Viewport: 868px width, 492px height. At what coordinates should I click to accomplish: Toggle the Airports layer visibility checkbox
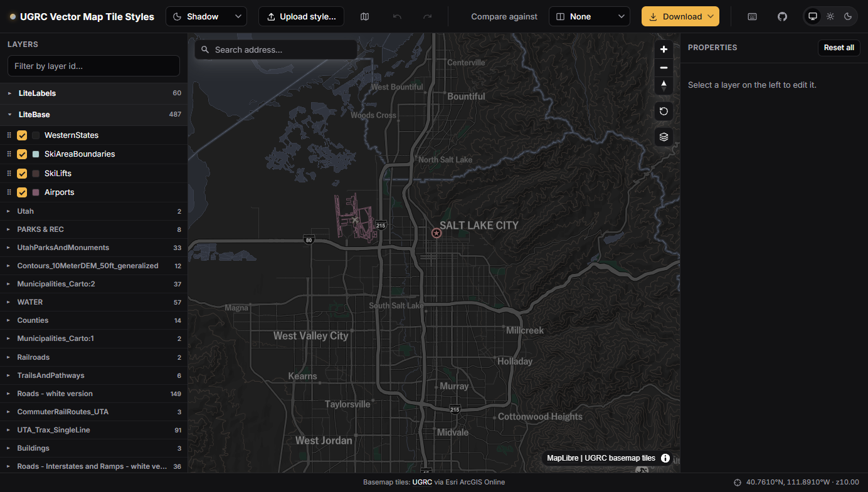pyautogui.click(x=22, y=192)
